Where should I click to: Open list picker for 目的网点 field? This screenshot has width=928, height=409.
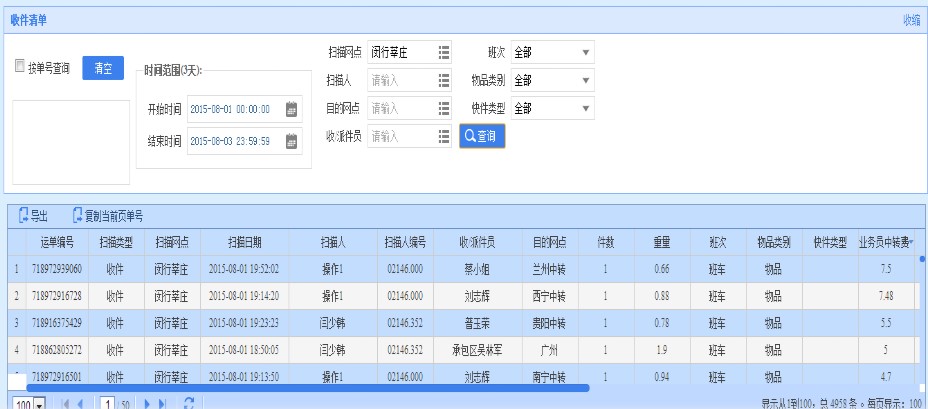pyautogui.click(x=444, y=108)
